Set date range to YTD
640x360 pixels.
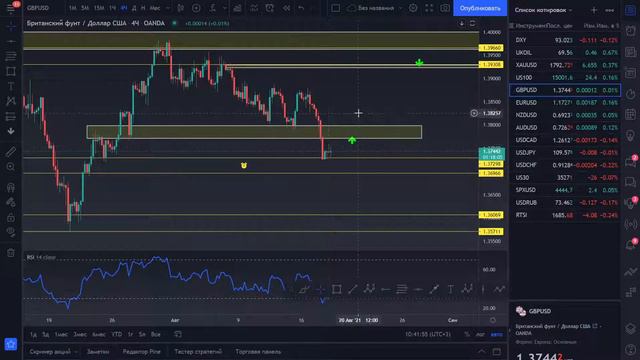[117, 334]
